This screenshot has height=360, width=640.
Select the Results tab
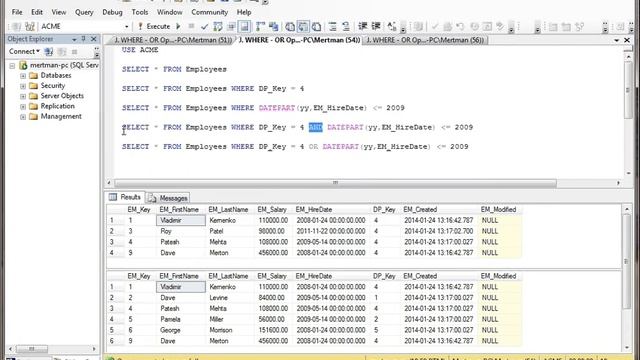[125, 198]
